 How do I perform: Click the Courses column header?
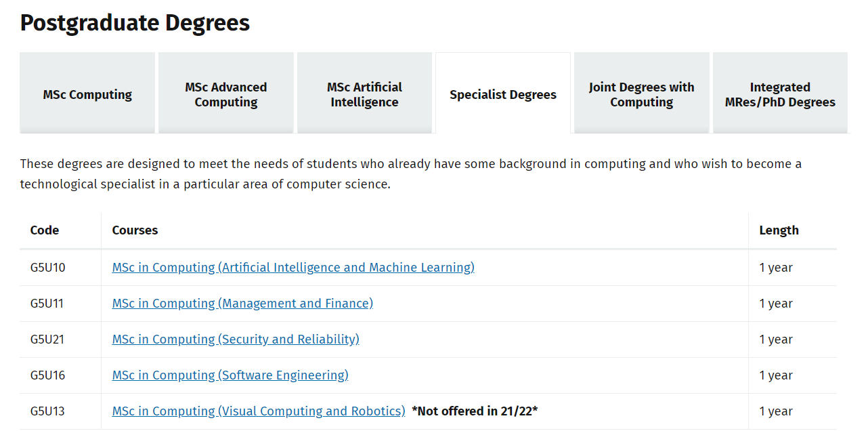pos(135,230)
